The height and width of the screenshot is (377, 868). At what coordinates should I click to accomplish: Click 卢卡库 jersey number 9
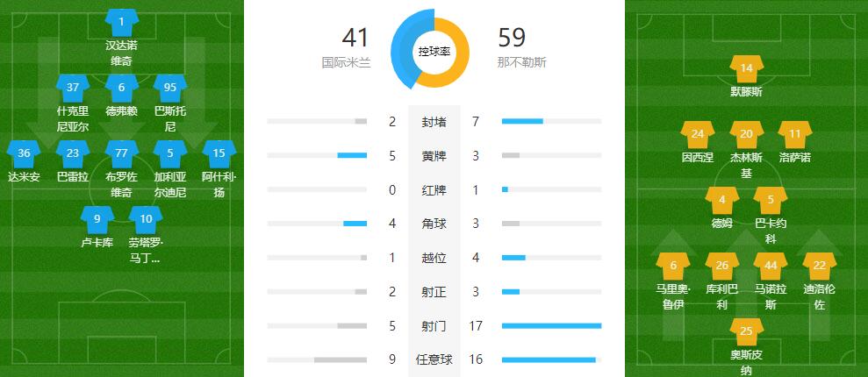(x=97, y=219)
